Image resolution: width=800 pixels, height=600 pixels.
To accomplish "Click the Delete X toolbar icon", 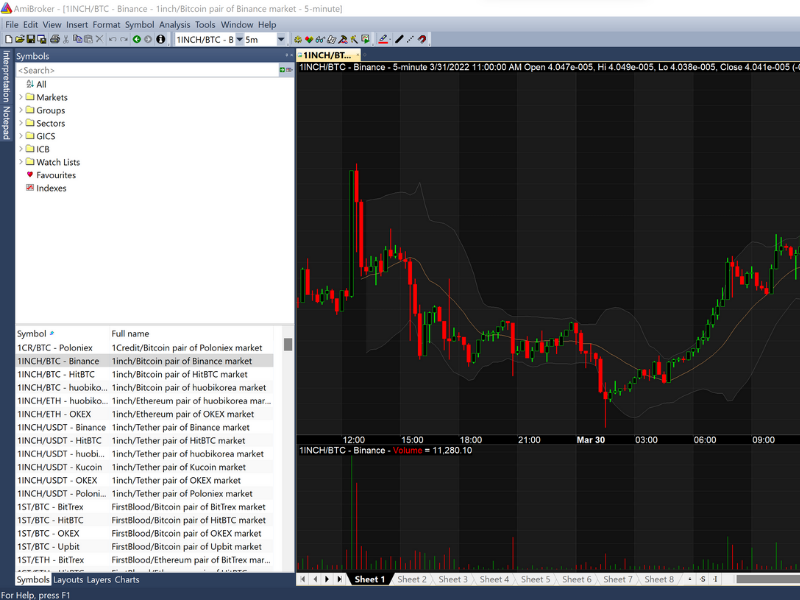I will tap(99, 39).
